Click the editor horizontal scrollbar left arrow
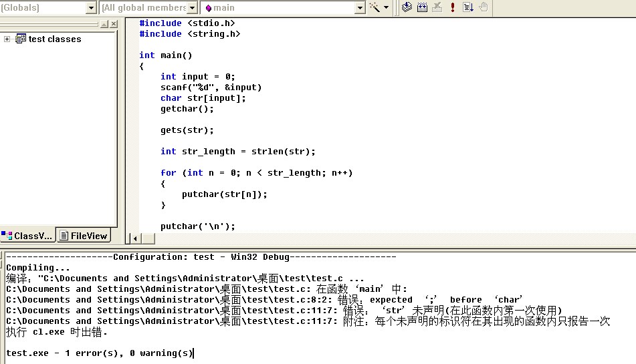This screenshot has width=636, height=364. [x=135, y=238]
